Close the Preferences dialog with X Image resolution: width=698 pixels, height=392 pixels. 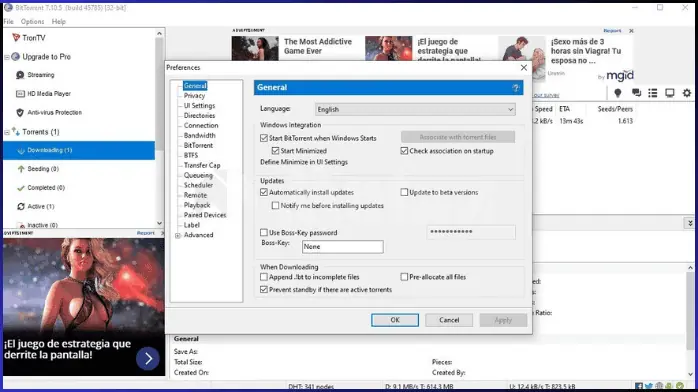pos(524,68)
